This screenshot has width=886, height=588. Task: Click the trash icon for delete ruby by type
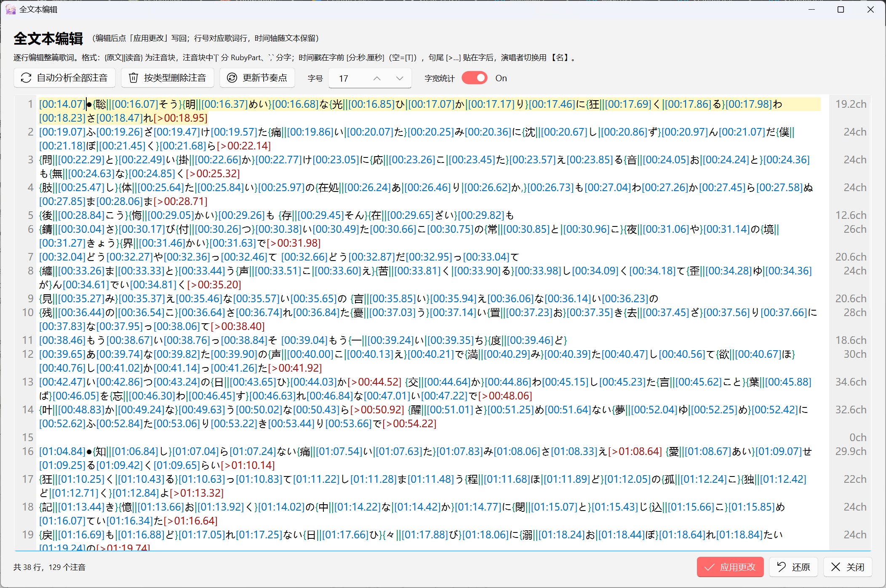tap(133, 78)
